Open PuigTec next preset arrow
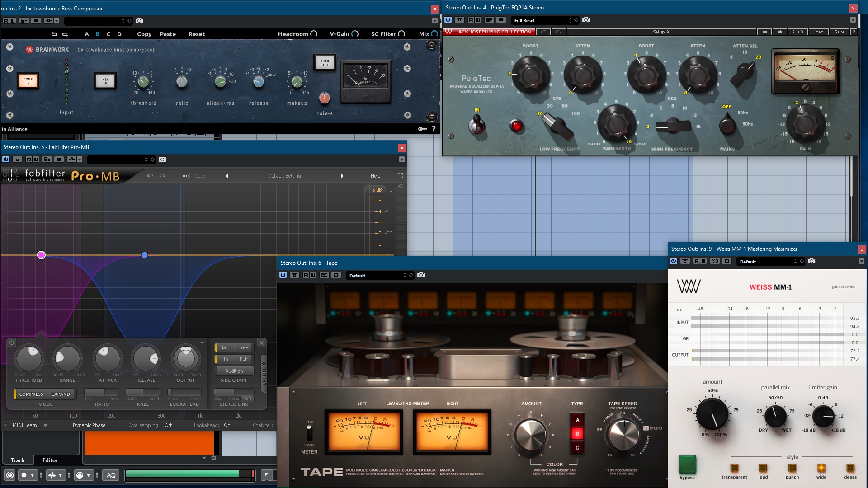 click(x=779, y=32)
